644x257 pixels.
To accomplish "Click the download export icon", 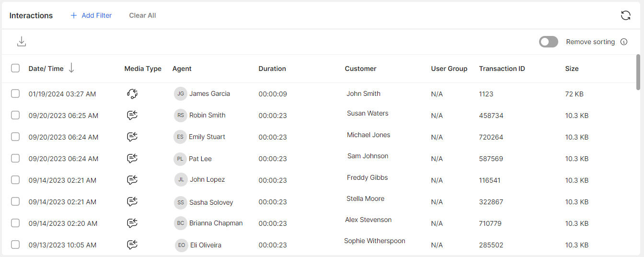I will click(21, 42).
